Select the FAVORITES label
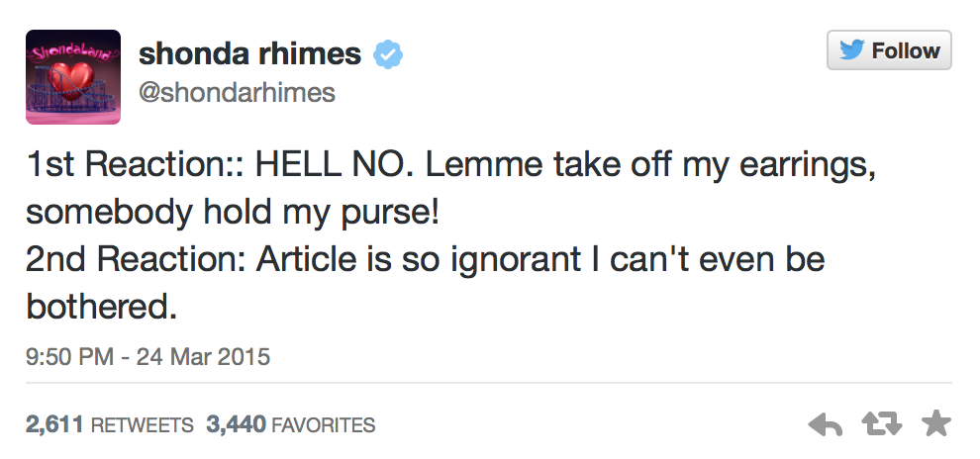 click(x=323, y=426)
